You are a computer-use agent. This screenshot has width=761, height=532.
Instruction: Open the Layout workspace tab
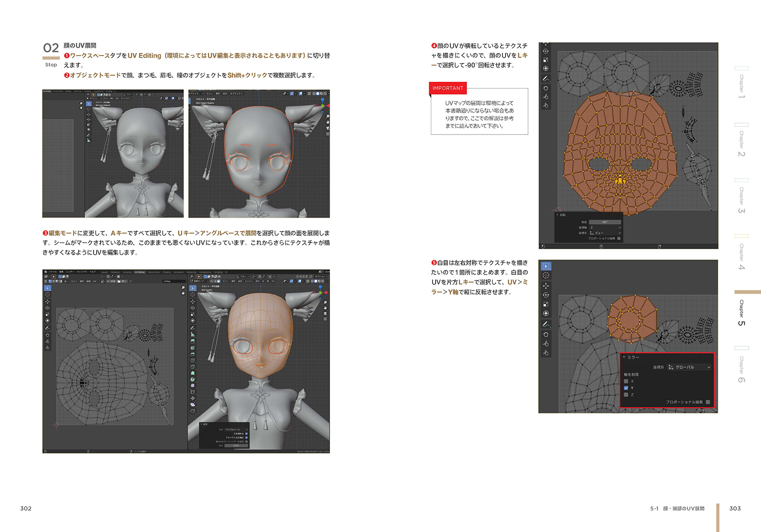105,272
